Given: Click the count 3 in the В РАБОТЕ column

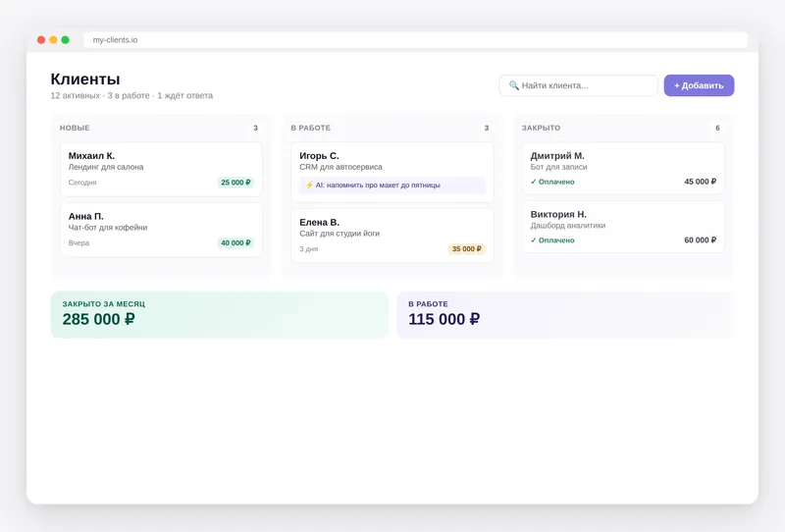Looking at the screenshot, I should tap(486, 128).
